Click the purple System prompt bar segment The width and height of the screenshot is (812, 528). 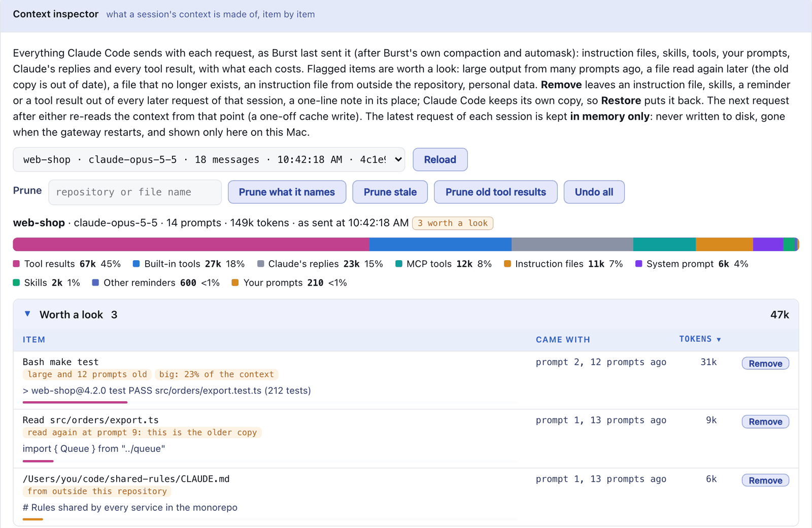click(768, 244)
